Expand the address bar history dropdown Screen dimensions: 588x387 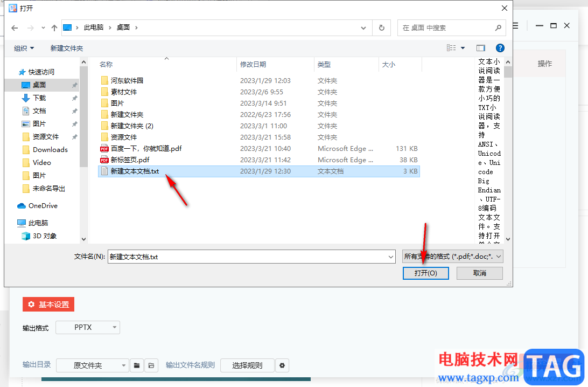click(363, 28)
